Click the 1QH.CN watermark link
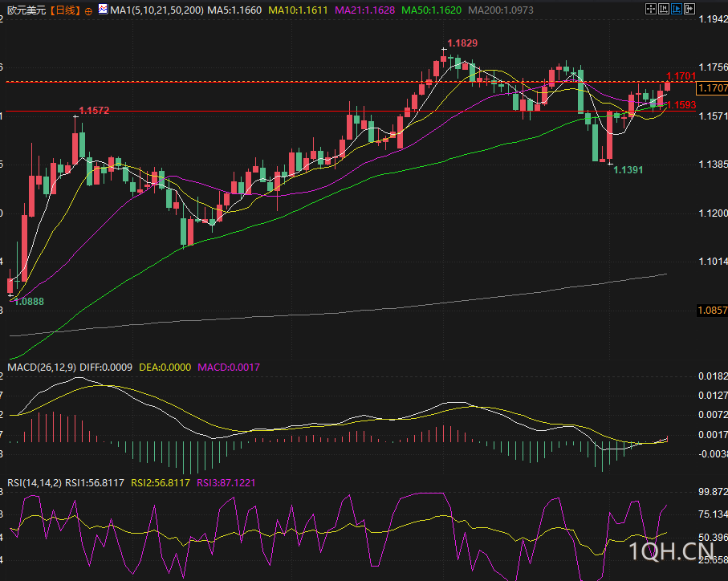Screen dimensions: 728x581 671,551
